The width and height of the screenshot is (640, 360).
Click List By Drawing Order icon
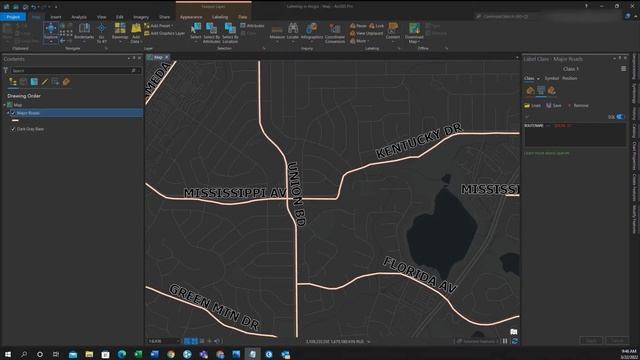point(13,82)
